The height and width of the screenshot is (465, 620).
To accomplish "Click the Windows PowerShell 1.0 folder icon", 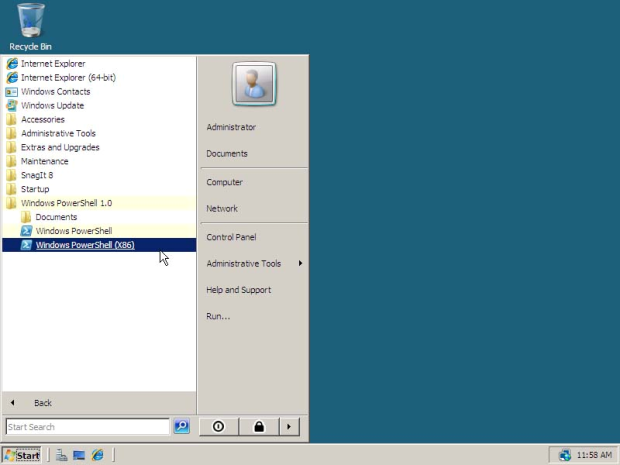I will pos(12,203).
